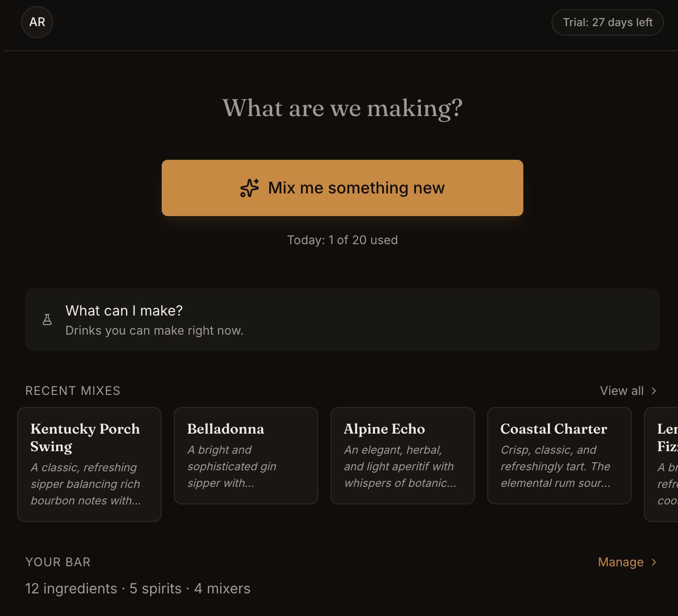This screenshot has height=616, width=678.
Task: Open the Coastal Charter recipe card
Action: (x=559, y=456)
